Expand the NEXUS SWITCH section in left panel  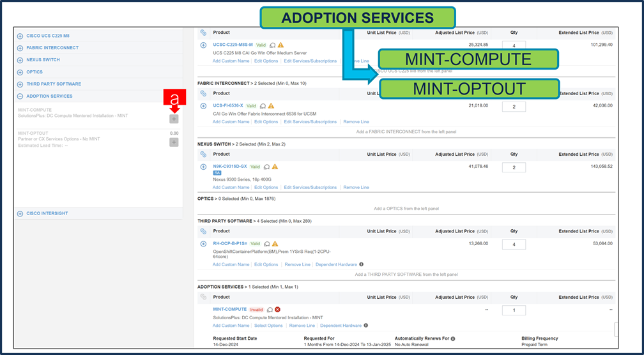pyautogui.click(x=20, y=60)
